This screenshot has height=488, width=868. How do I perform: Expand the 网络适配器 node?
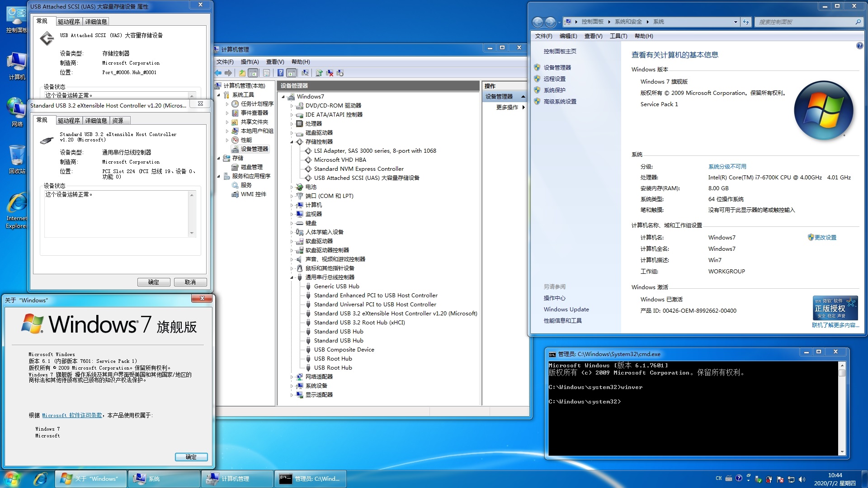pyautogui.click(x=292, y=377)
